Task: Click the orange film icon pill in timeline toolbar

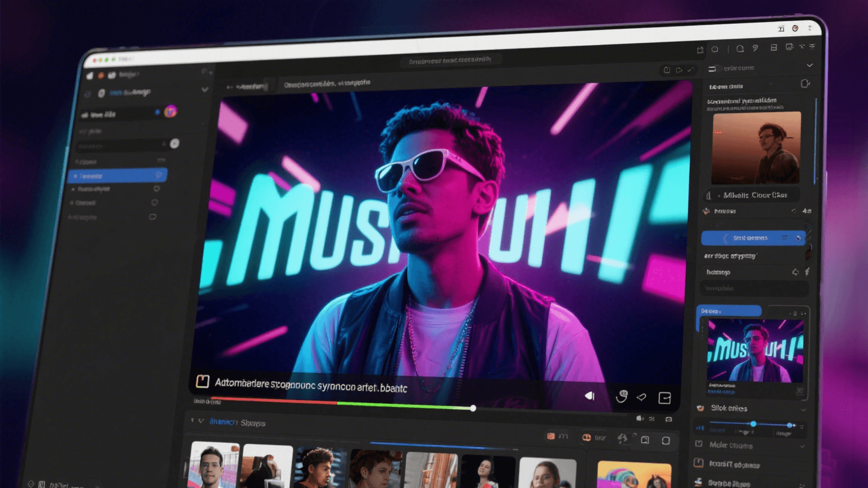Action: point(557,436)
